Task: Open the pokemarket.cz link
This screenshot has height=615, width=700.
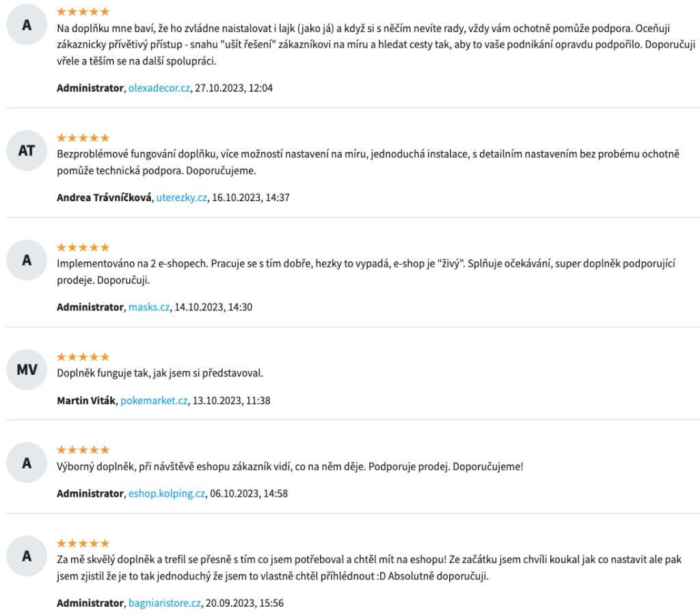Action: click(154, 401)
